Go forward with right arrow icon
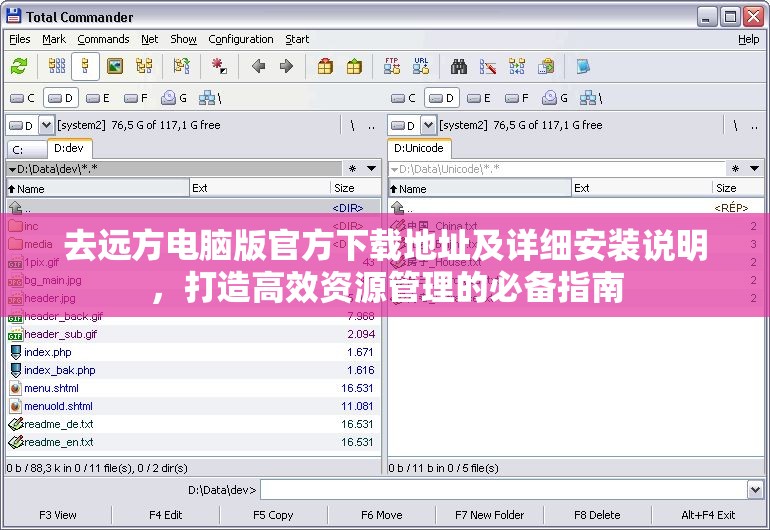Viewport: 770px width, 530px height. tap(286, 66)
